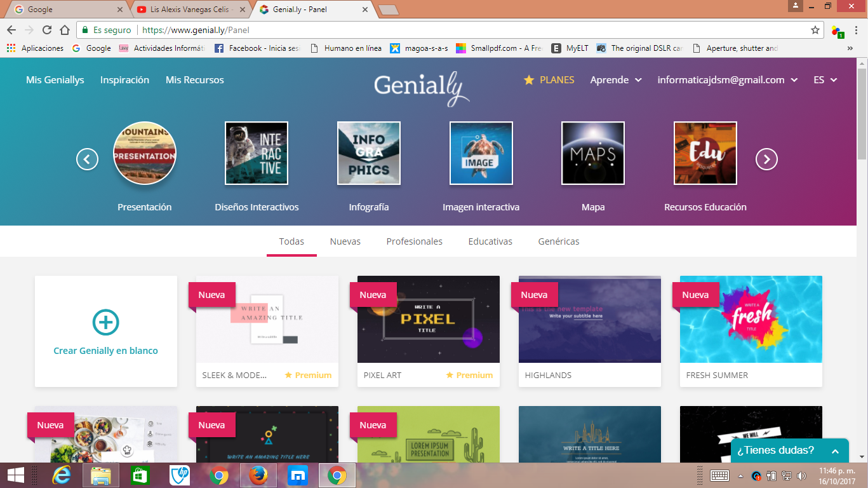Open the Imagen interactiva creation type

pyautogui.click(x=481, y=152)
